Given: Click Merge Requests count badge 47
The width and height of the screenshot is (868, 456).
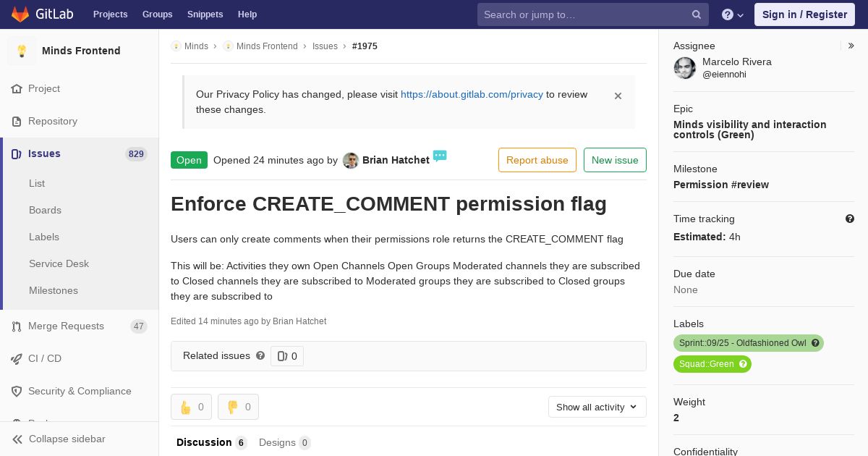Looking at the screenshot, I should coord(139,326).
